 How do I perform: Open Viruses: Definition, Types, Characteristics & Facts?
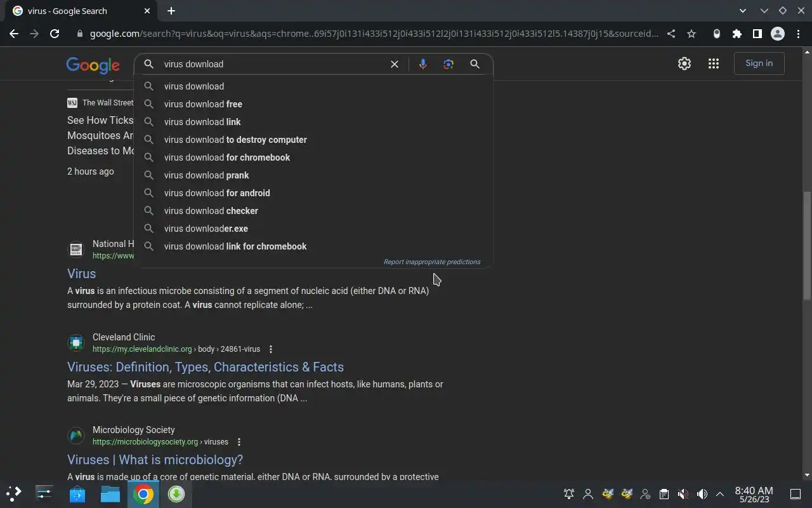(x=206, y=367)
